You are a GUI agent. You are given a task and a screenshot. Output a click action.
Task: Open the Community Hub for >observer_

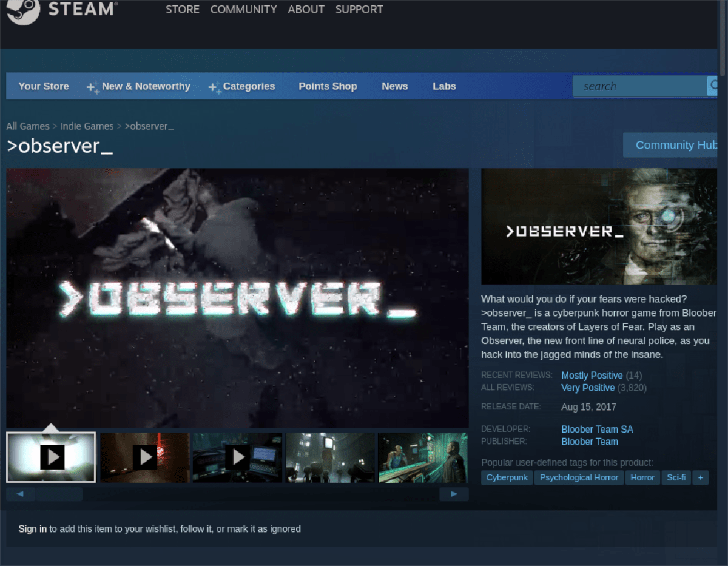point(676,145)
